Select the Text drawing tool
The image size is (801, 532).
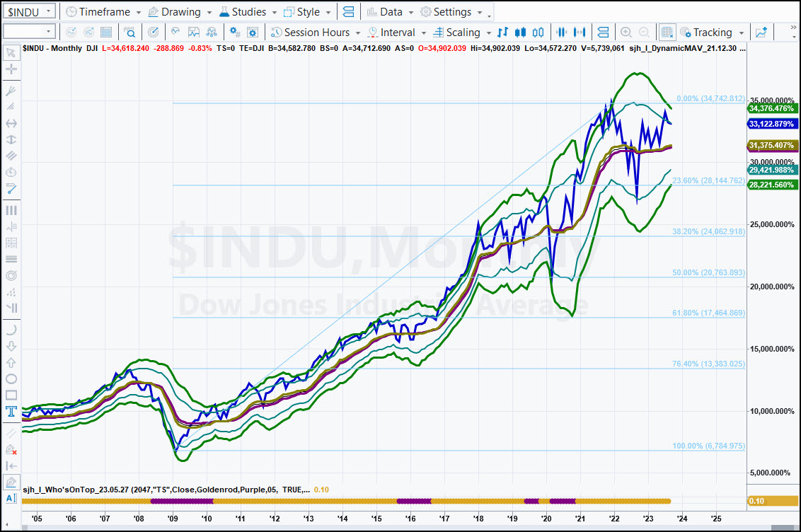(11, 412)
